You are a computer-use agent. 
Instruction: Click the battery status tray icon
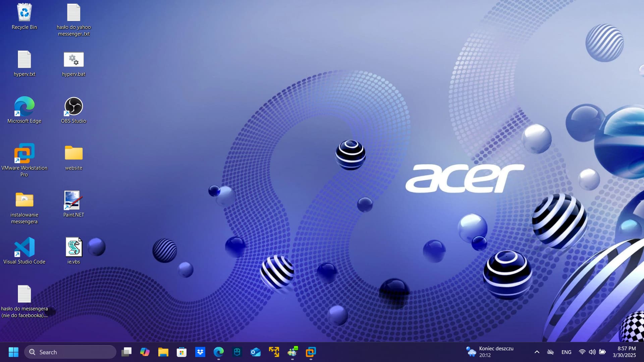point(602,352)
